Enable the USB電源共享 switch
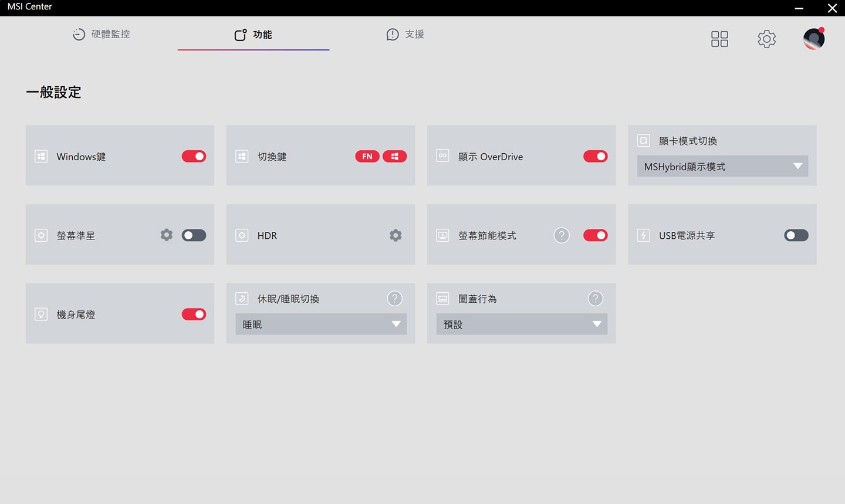The image size is (845, 504). (x=796, y=235)
